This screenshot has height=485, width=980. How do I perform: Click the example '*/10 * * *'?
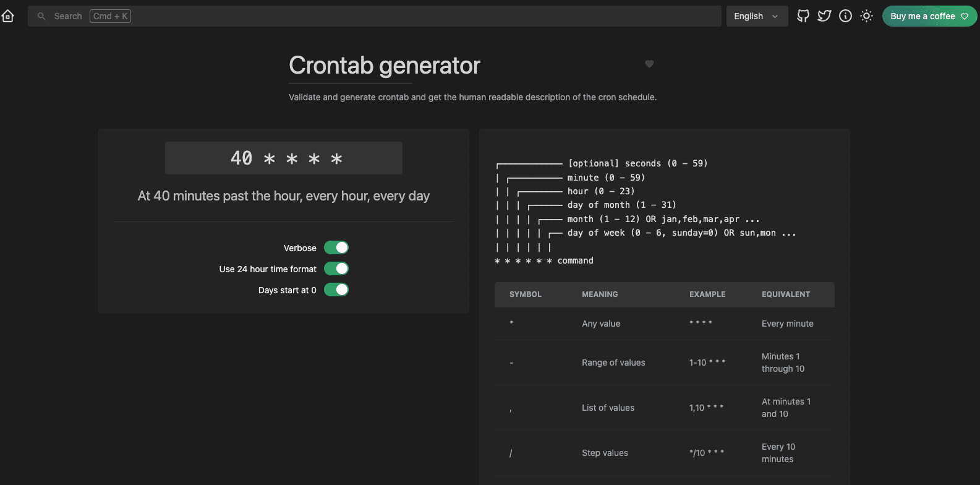click(x=707, y=453)
